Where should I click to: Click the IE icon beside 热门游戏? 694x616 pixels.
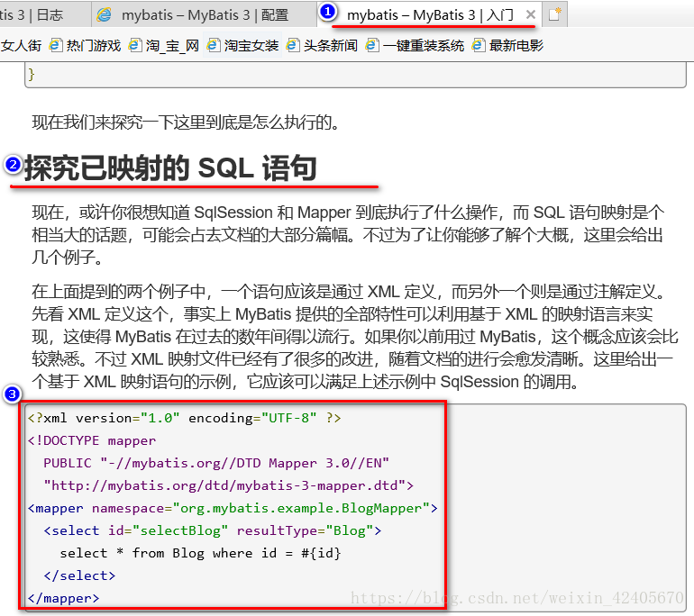[56, 45]
